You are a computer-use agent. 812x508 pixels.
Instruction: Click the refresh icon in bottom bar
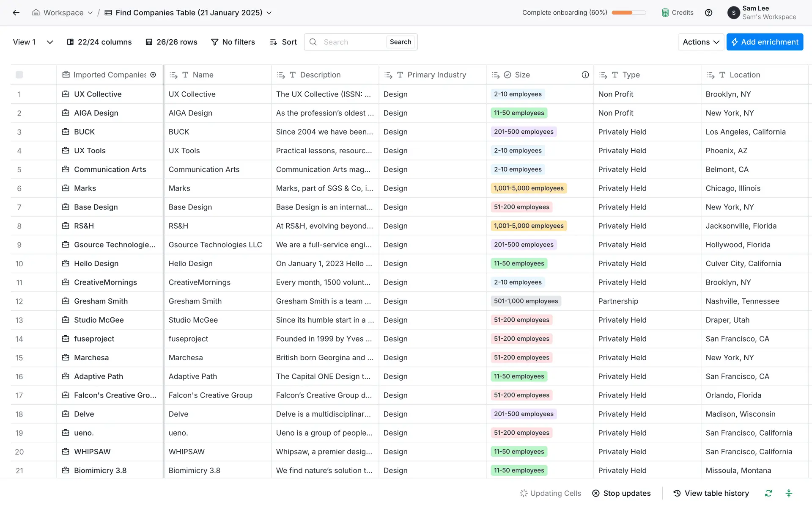[768, 493]
